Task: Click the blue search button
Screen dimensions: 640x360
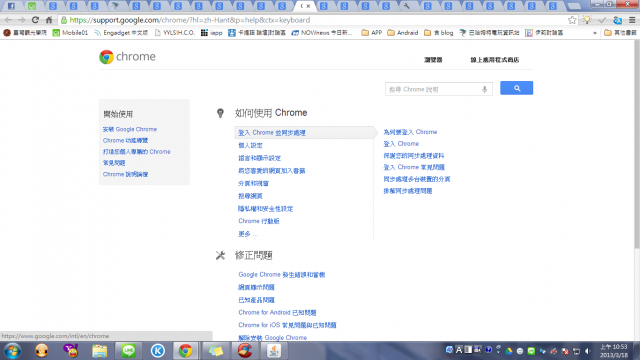Action: coord(516,88)
